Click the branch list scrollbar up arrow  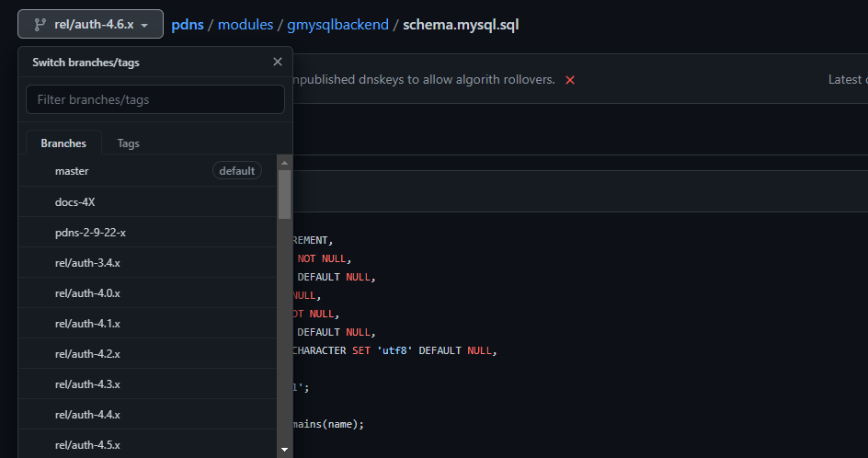pyautogui.click(x=284, y=163)
